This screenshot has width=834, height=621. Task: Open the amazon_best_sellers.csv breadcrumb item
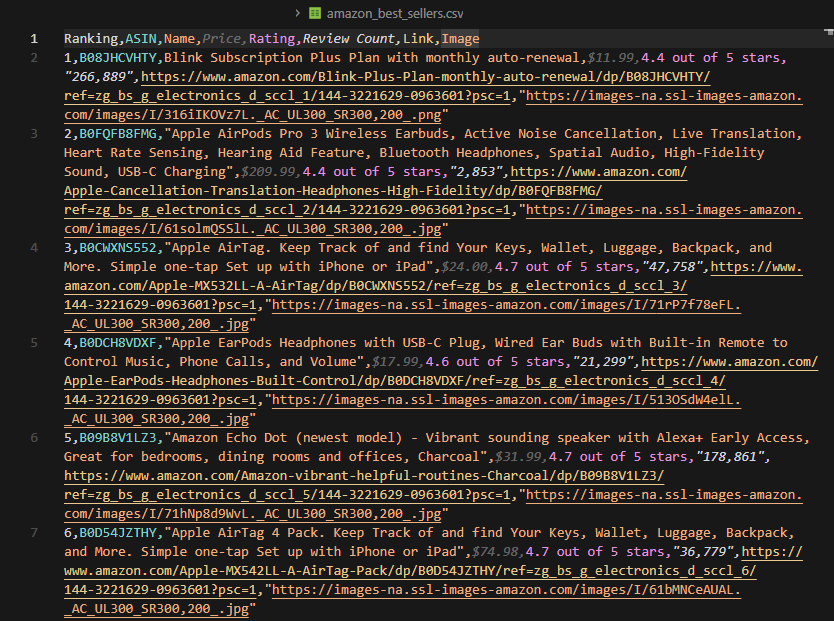click(396, 13)
